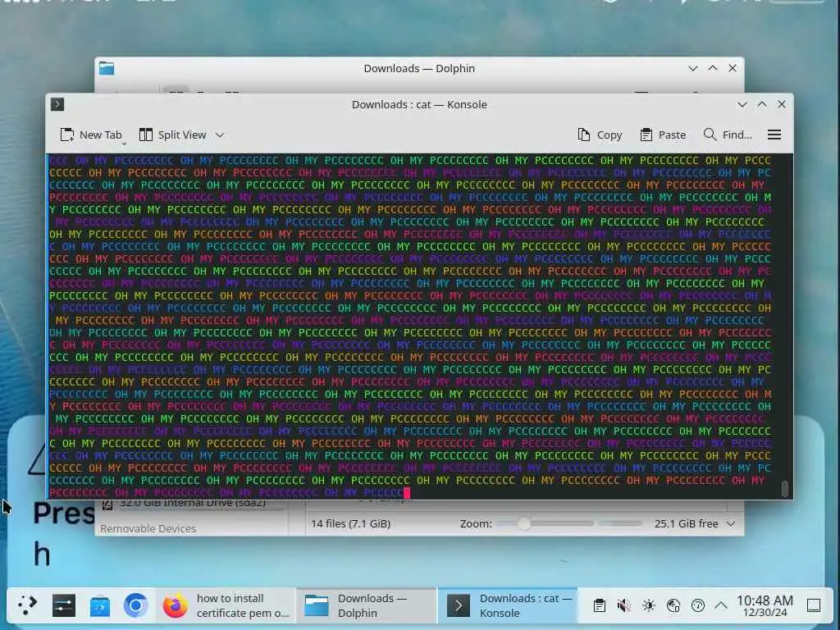This screenshot has height=630, width=840.
Task: Open the Find search in Konsole
Action: 728,135
